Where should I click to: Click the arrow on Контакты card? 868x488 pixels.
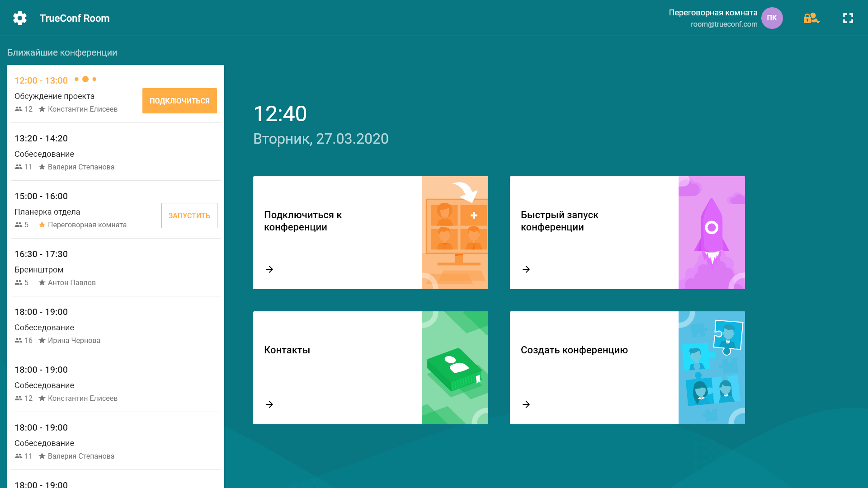tap(269, 404)
